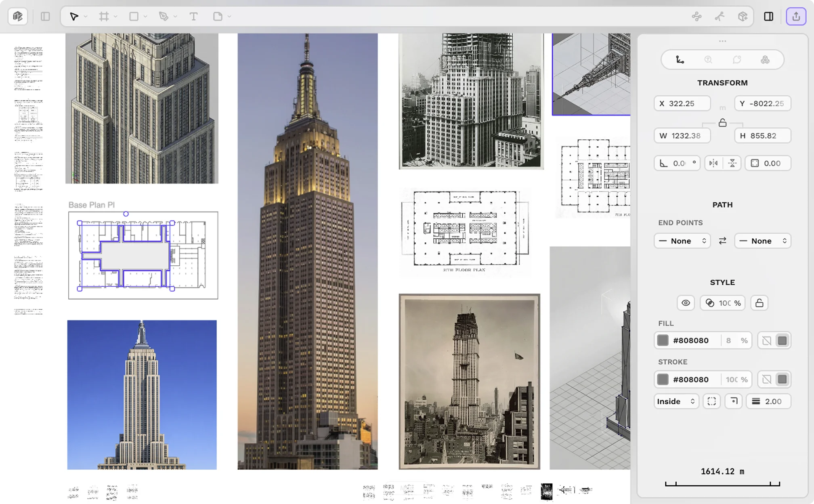The image size is (814, 504).
Task: Toggle the eye visibility button in Style
Action: pos(686,303)
